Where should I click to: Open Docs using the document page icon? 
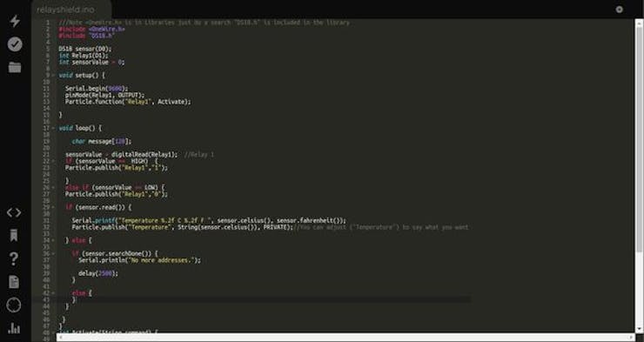[x=14, y=282]
